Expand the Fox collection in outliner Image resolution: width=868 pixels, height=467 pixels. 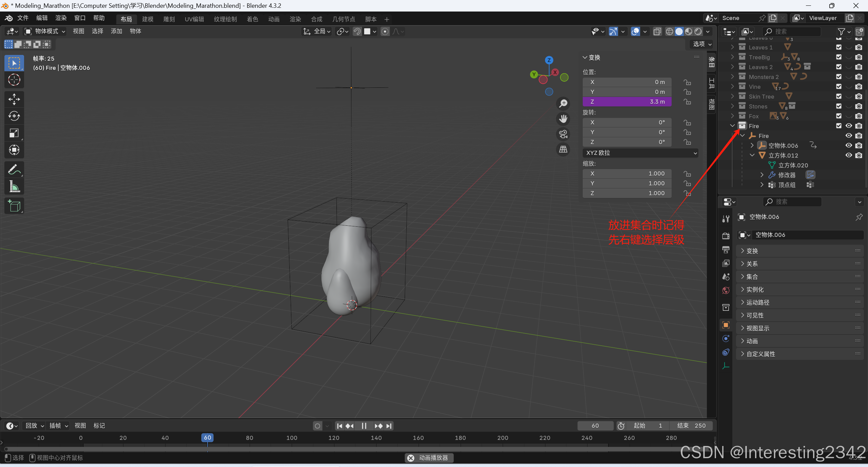(x=732, y=116)
